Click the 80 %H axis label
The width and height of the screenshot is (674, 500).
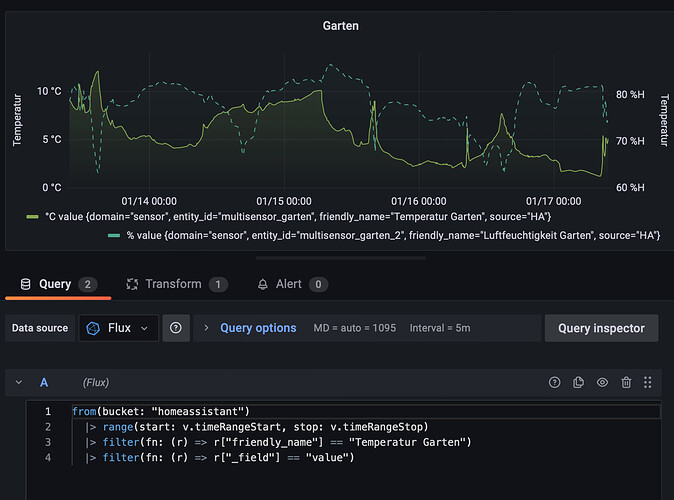(x=630, y=95)
